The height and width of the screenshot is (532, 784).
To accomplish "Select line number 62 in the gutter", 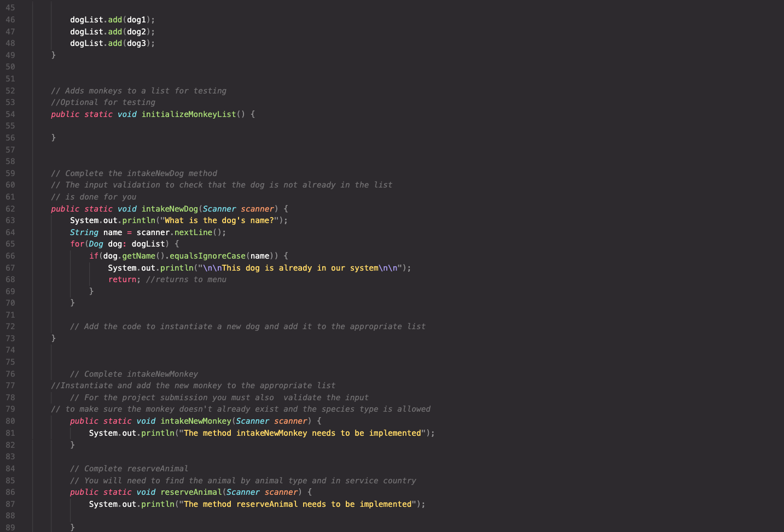I will click(x=10, y=208).
